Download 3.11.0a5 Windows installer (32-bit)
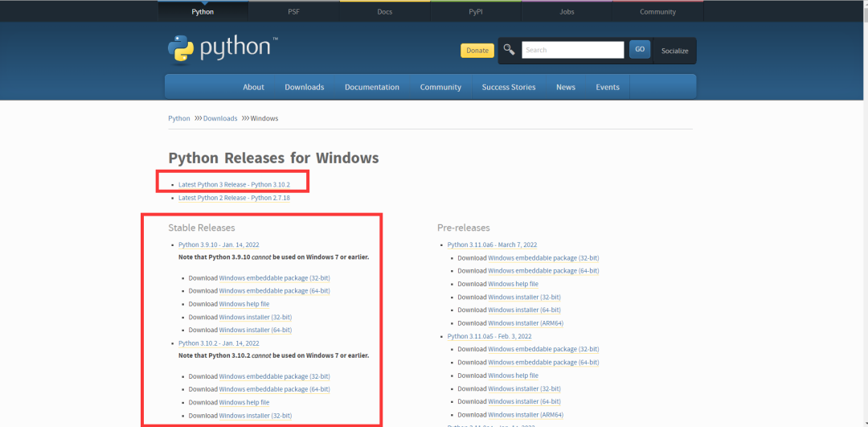Image resolution: width=868 pixels, height=427 pixels. (x=524, y=388)
